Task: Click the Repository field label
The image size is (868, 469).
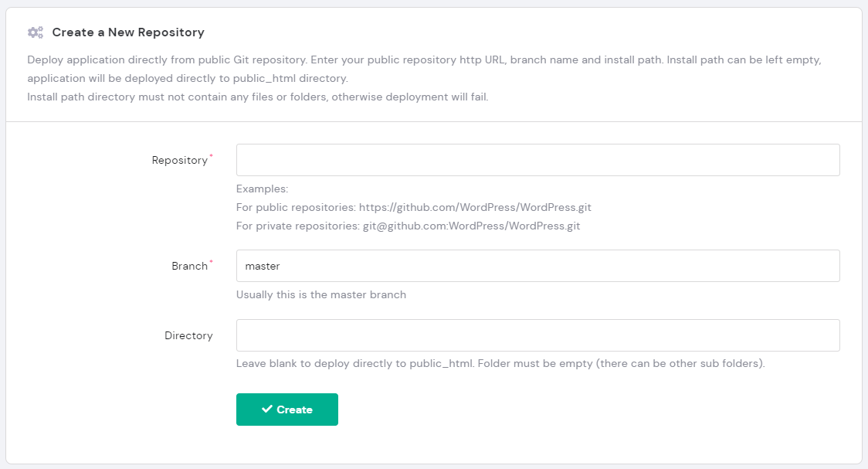Action: (x=179, y=161)
